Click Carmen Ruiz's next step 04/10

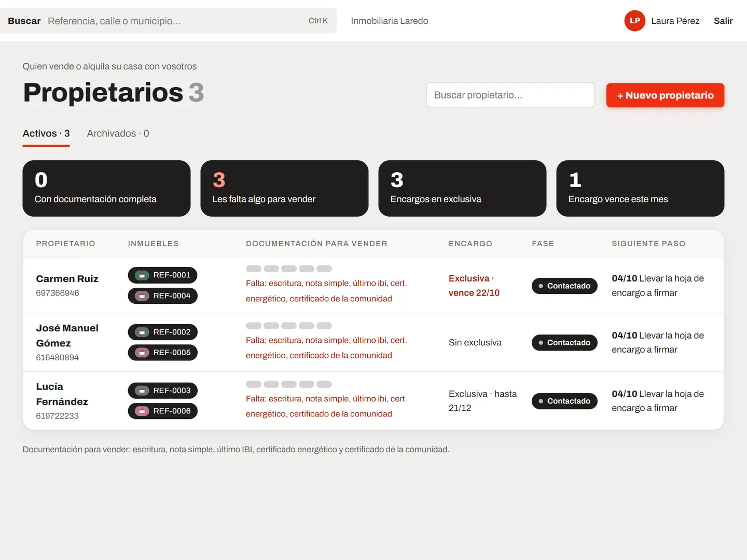658,286
